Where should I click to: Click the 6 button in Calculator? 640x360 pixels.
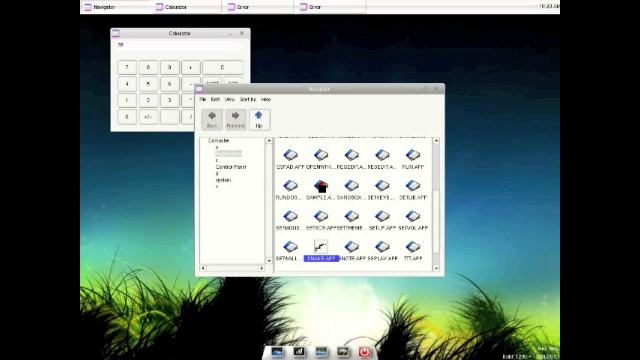169,84
